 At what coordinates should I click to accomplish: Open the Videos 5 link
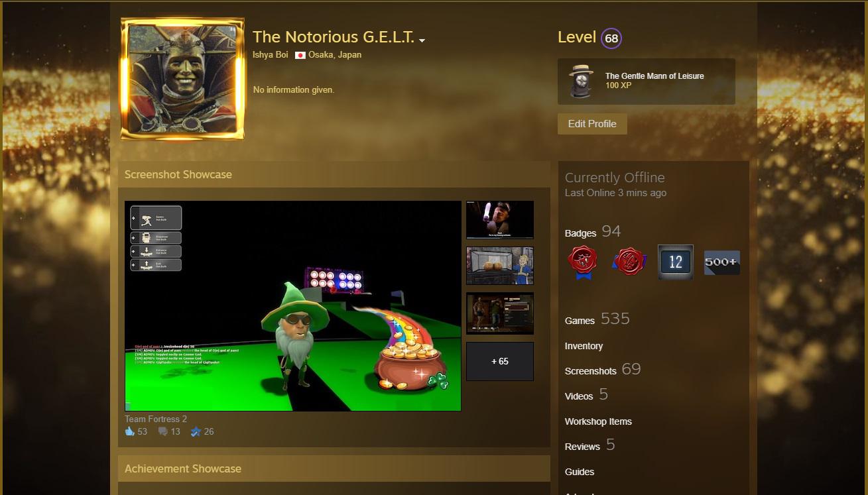click(x=586, y=395)
